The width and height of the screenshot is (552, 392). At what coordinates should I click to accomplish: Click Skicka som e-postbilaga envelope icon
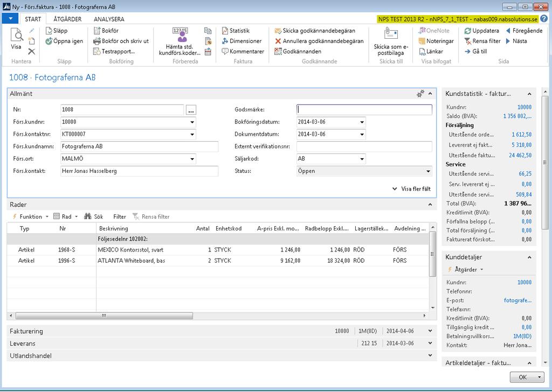(391, 34)
